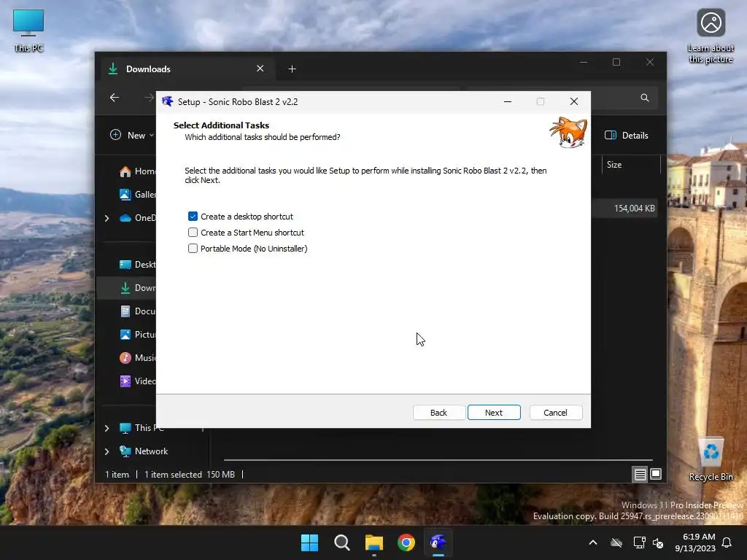Viewport: 747px width, 560px height.
Task: Open the Windows Start menu
Action: coord(309,542)
